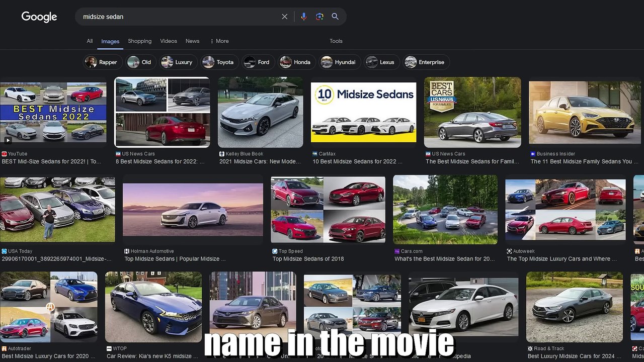Filter images by Hyundai chip

coord(340,62)
